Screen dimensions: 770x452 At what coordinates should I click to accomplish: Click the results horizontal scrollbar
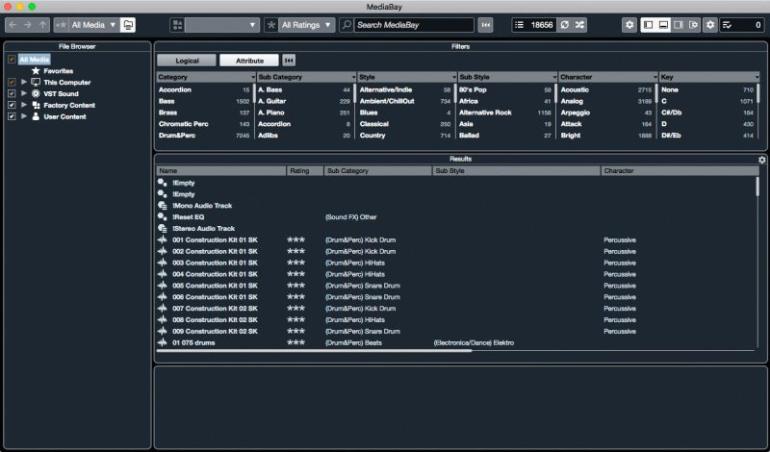coord(314,351)
